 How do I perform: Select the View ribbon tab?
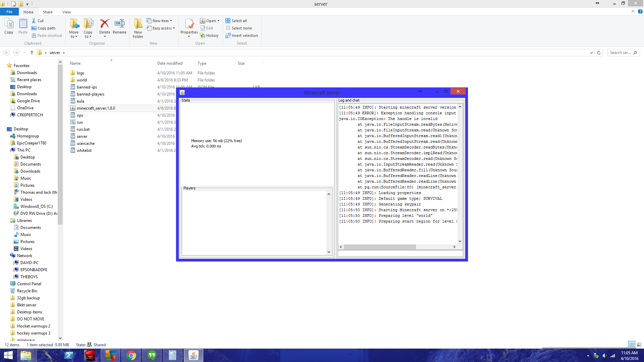(66, 12)
